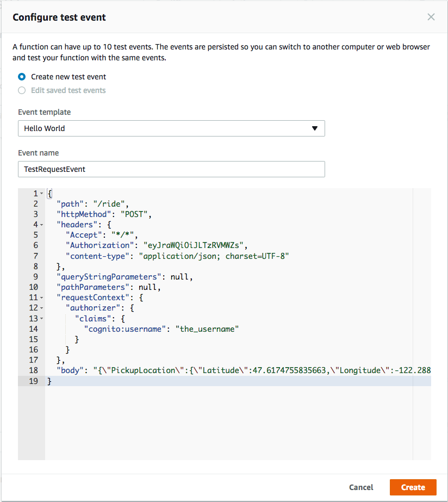Click the Cancel button
The height and width of the screenshot is (502, 448).
point(360,487)
